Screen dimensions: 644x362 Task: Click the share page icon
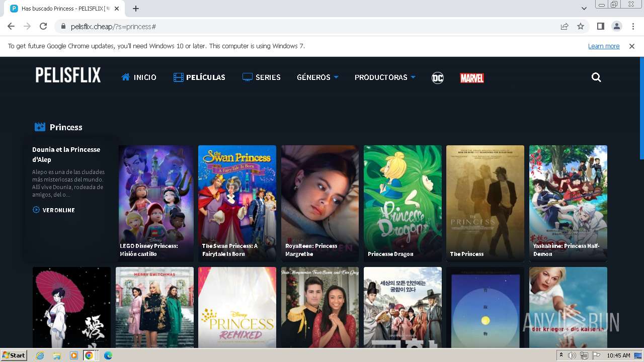point(565,26)
